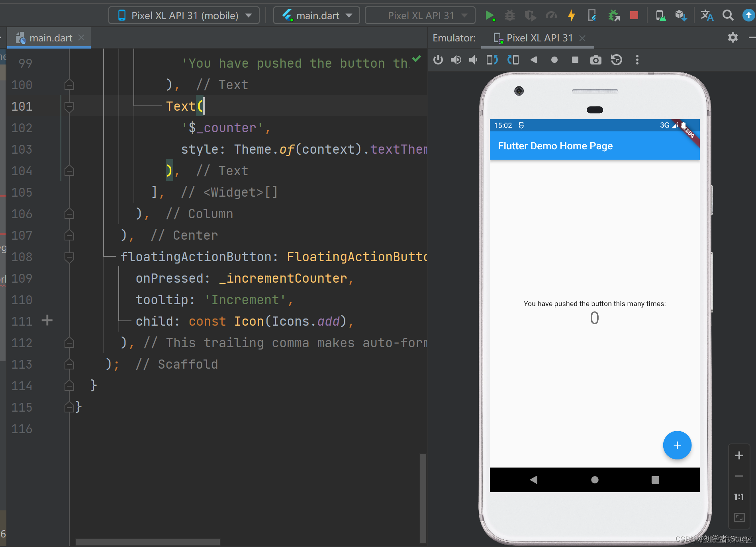This screenshot has width=756, height=547.
Task: Toggle the fold marker at line 107
Action: tap(69, 235)
